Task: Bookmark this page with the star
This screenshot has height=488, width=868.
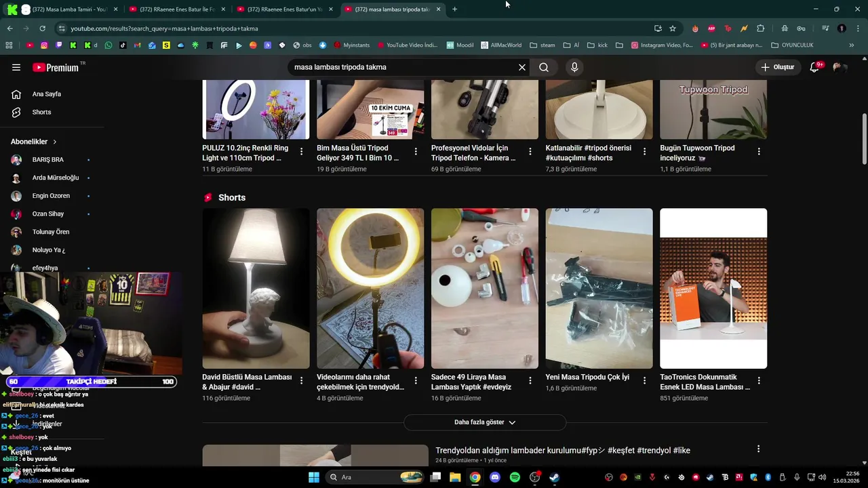Action: click(673, 28)
